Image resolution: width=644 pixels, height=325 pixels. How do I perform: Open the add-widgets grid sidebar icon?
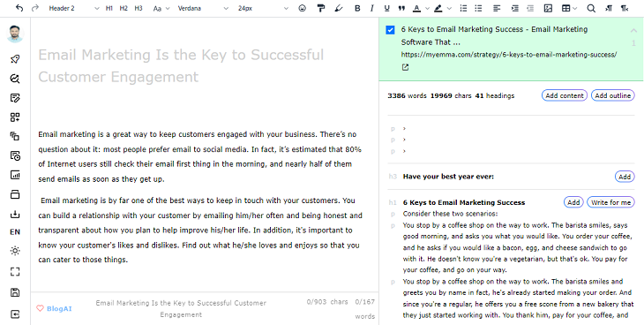pos(15,117)
